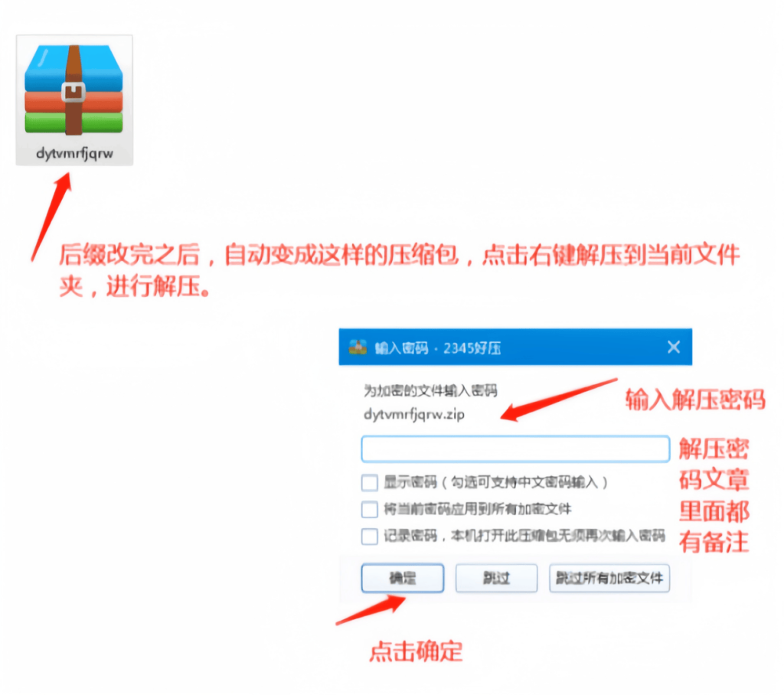Check 将当前密码应用到所有加密文件

369,508
